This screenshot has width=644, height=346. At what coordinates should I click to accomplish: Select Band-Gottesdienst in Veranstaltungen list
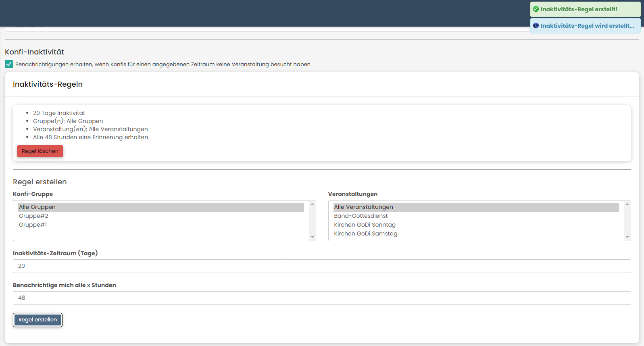point(476,216)
